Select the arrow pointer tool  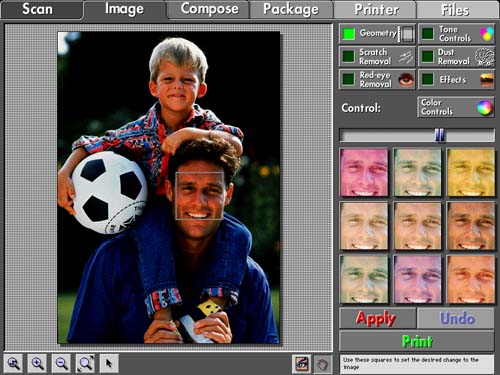pos(109,363)
